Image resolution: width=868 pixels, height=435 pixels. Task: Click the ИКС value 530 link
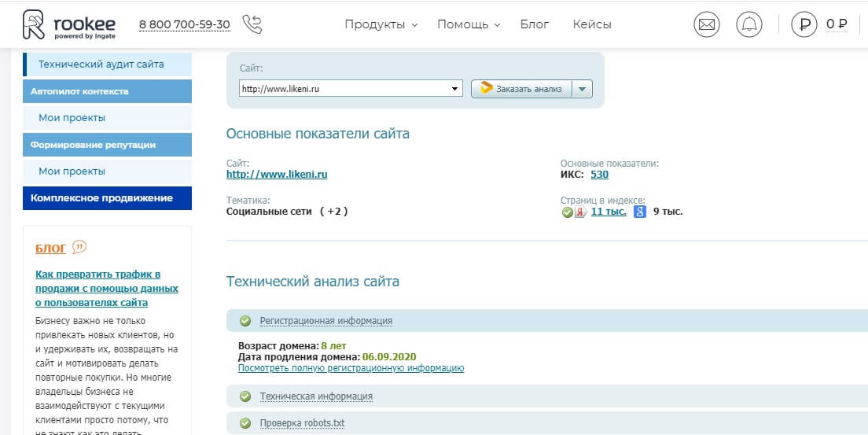point(600,175)
